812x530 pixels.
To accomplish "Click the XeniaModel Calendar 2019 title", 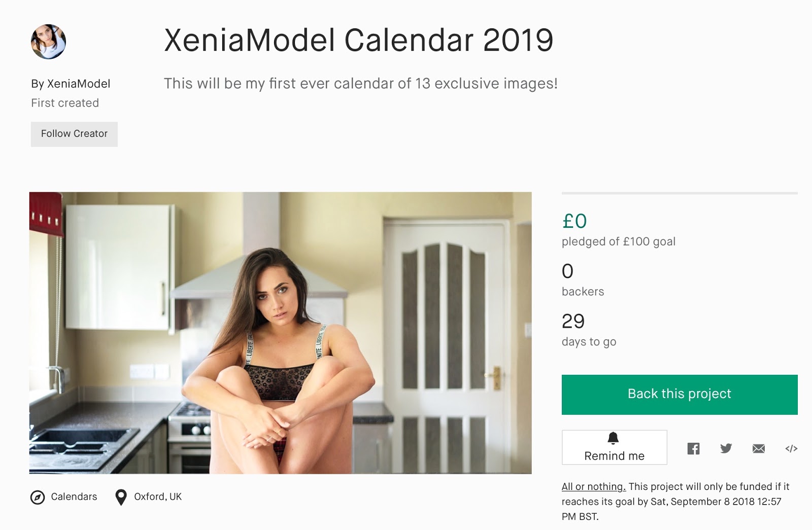I will (358, 40).
